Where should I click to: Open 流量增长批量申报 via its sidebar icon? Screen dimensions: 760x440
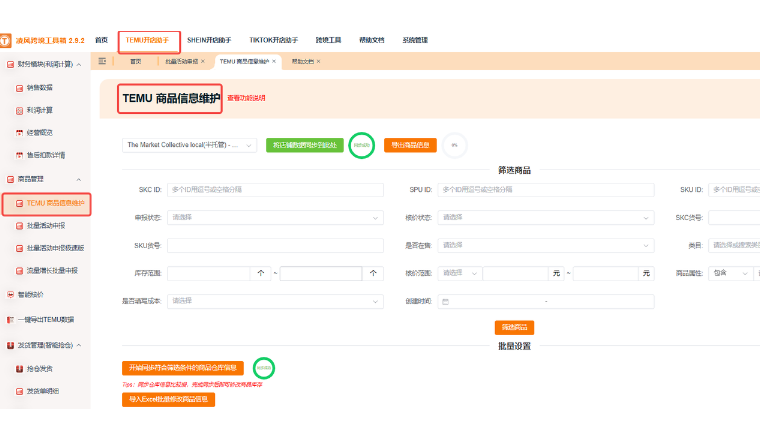click(19, 271)
